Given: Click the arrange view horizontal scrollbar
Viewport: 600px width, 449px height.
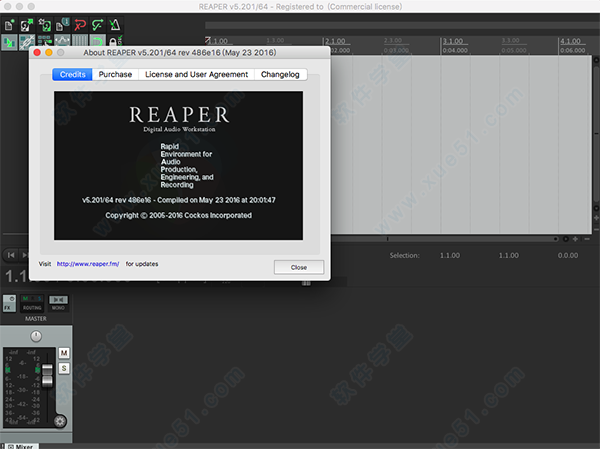Looking at the screenshot, I should point(445,239).
